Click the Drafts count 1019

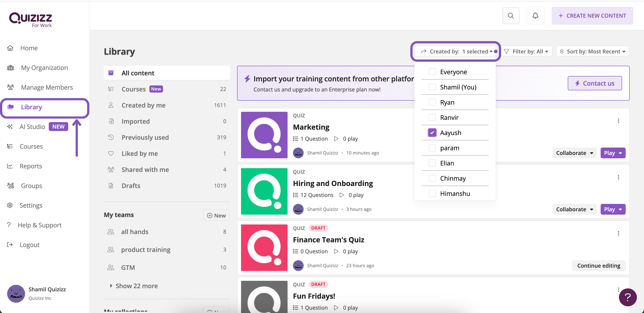tap(220, 186)
